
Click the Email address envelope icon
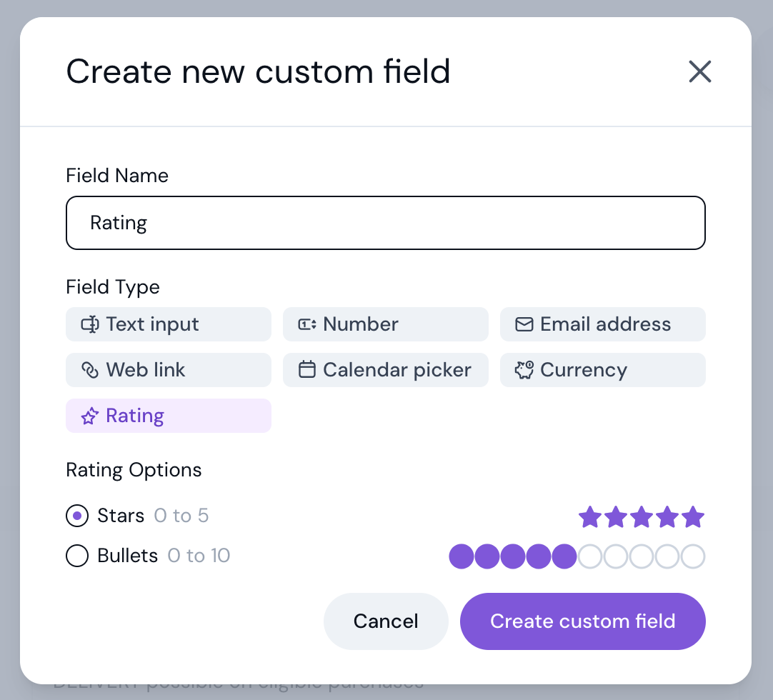524,324
